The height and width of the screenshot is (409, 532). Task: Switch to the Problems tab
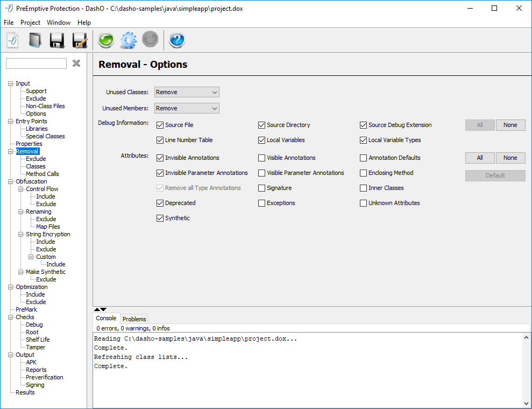click(x=134, y=319)
